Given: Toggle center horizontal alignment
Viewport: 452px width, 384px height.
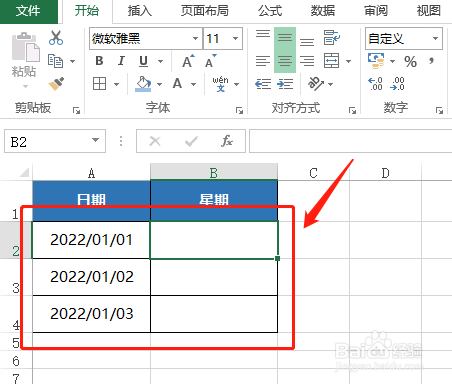Looking at the screenshot, I should click(285, 61).
